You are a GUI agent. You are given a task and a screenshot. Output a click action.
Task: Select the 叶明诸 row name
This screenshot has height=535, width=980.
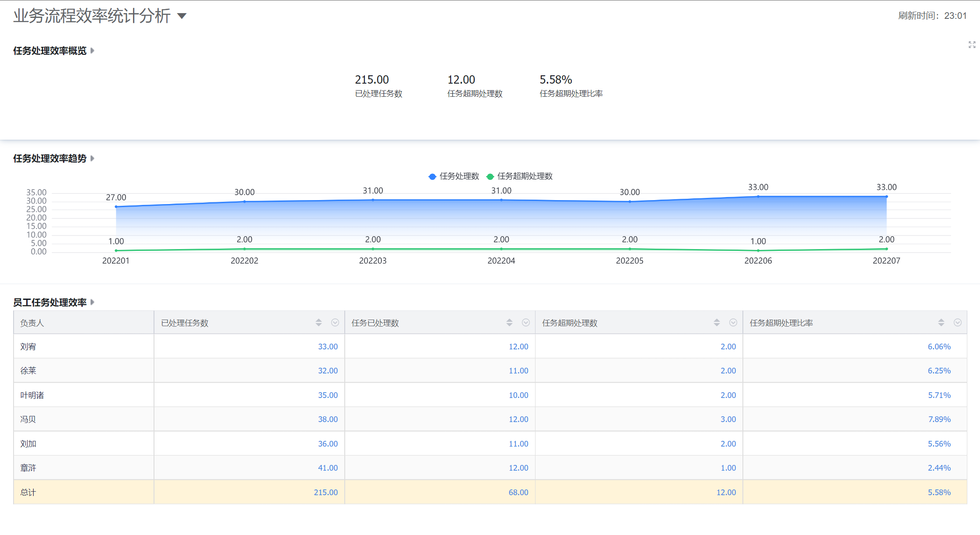coord(32,395)
